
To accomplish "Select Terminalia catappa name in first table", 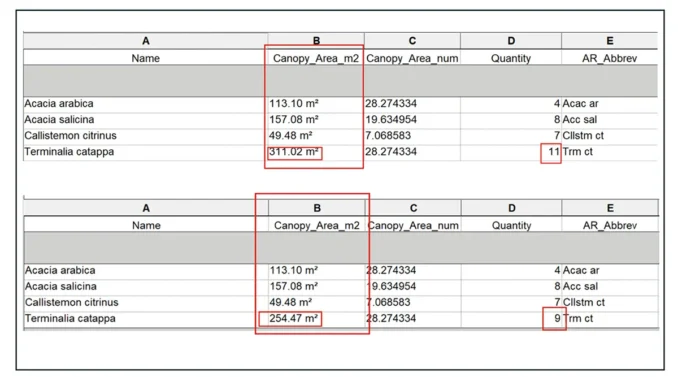I will pyautogui.click(x=69, y=152).
